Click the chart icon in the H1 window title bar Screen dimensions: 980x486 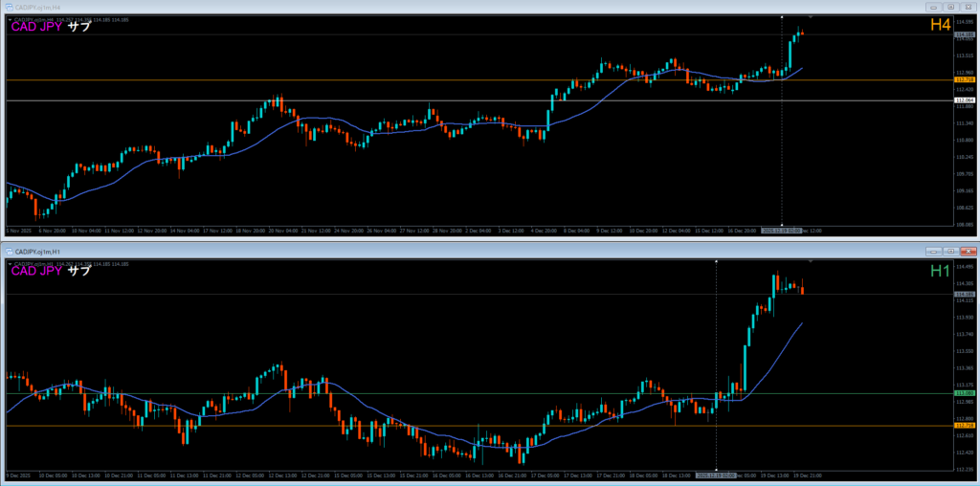7,251
